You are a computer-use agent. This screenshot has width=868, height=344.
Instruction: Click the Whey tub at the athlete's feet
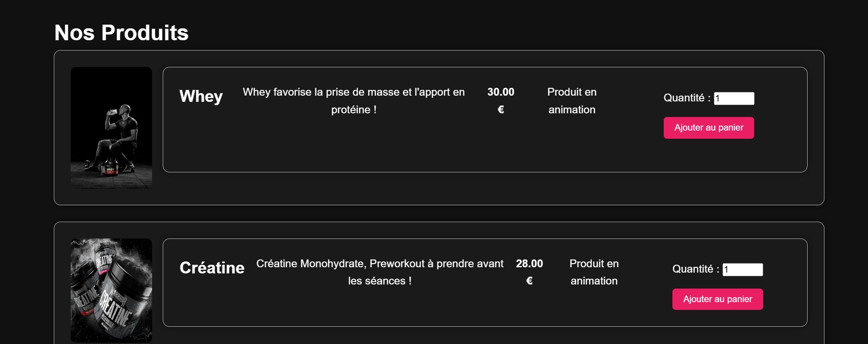point(111,166)
